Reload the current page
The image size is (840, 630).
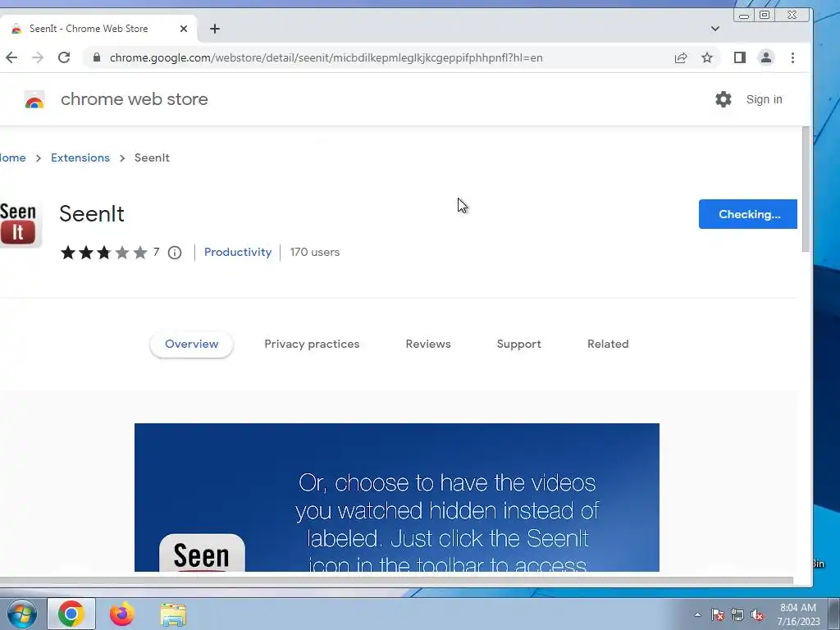64,58
